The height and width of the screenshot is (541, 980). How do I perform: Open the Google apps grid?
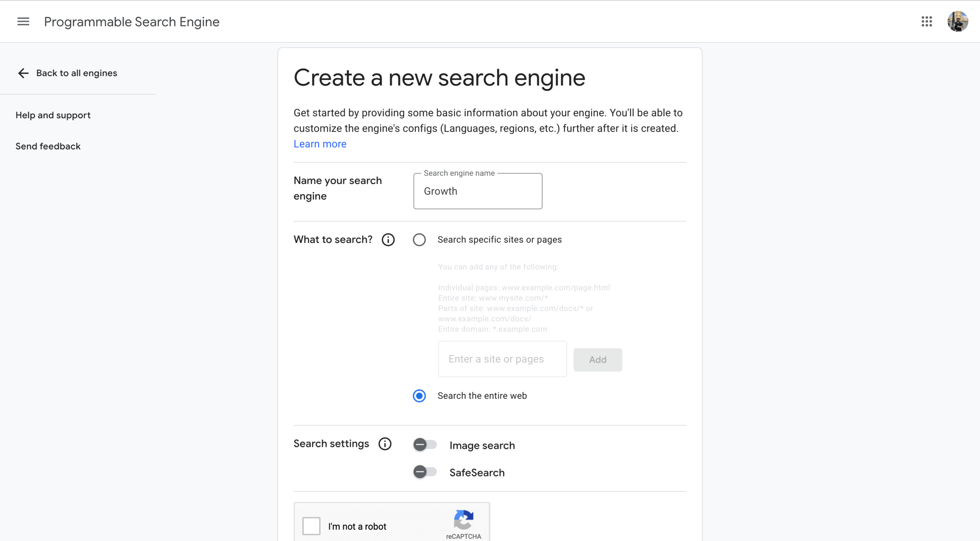(926, 21)
